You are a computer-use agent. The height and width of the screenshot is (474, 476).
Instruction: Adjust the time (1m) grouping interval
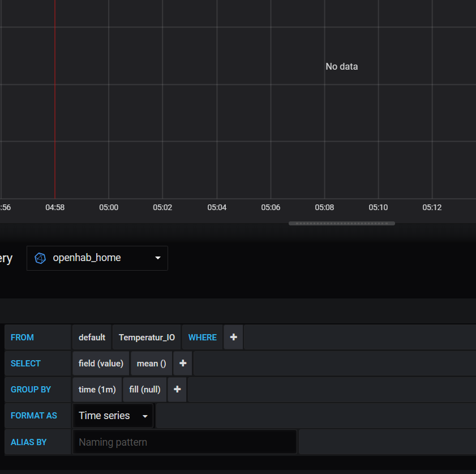tap(97, 390)
